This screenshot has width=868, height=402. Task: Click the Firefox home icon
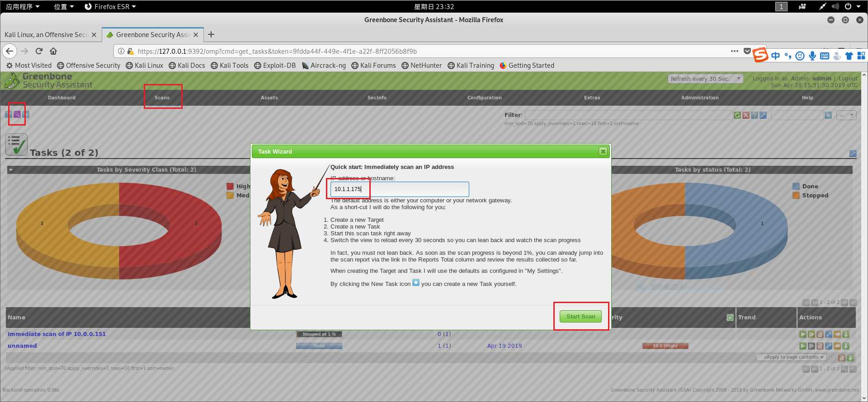53,51
